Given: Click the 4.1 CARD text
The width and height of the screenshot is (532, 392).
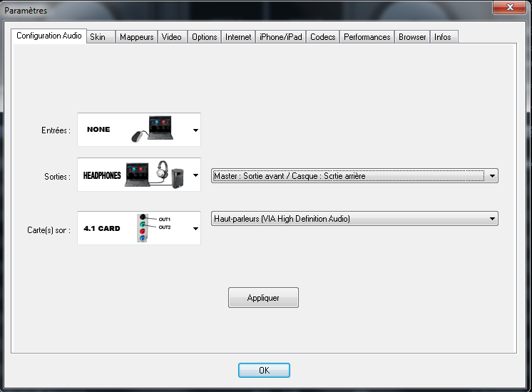Looking at the screenshot, I should tap(102, 229).
